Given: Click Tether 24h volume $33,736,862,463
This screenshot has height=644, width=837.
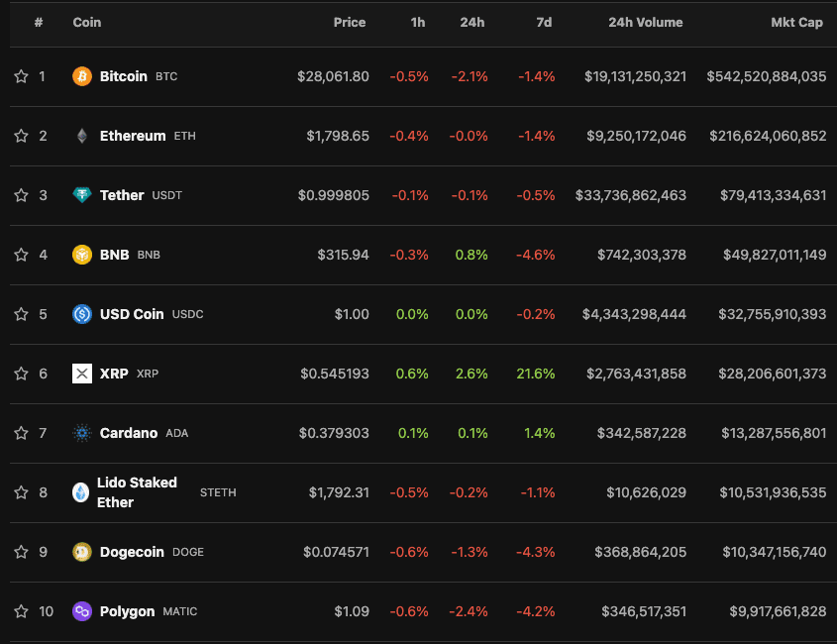Looking at the screenshot, I should point(631,195).
